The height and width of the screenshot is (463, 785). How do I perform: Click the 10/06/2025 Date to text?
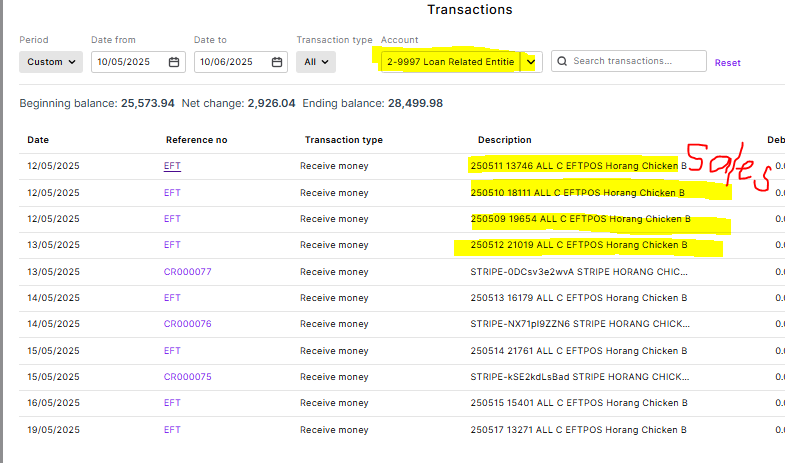point(226,62)
